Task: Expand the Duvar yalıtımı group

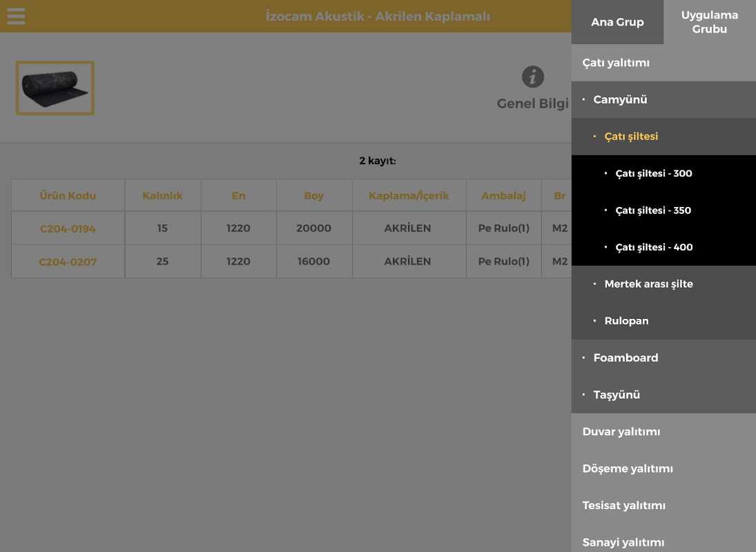Action: [x=663, y=431]
